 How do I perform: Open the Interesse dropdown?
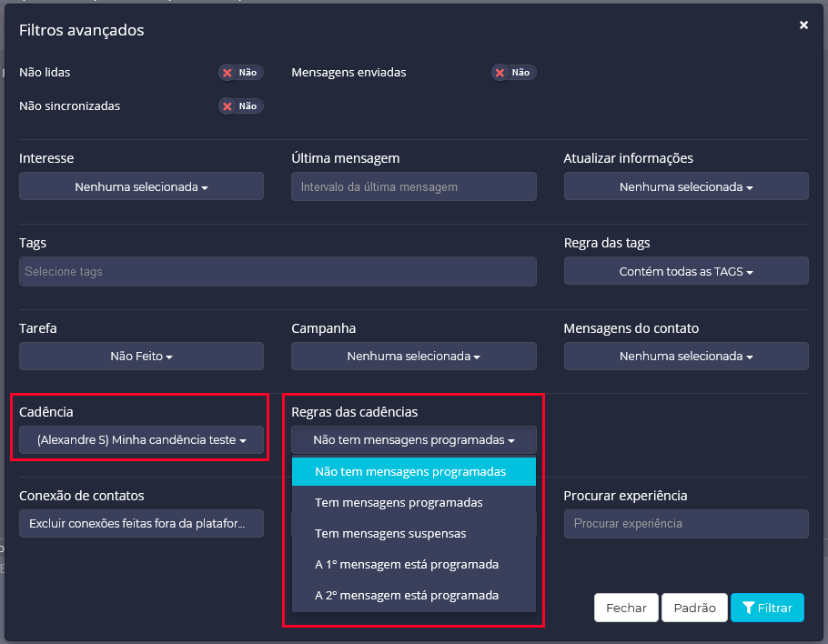[141, 186]
